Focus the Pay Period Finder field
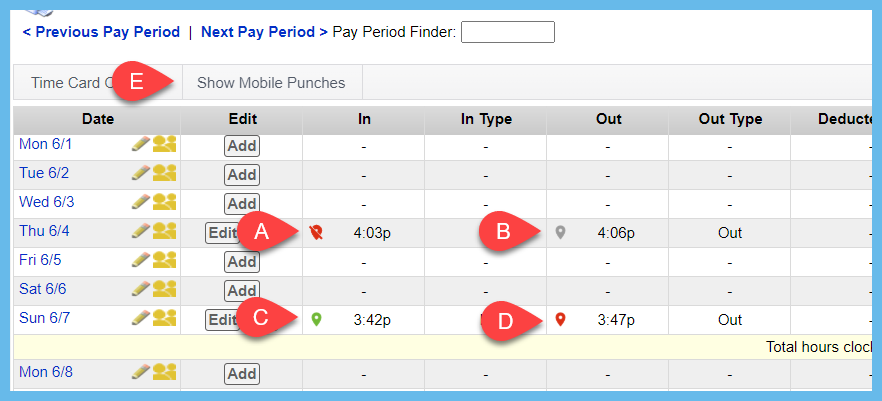 pyautogui.click(x=507, y=32)
